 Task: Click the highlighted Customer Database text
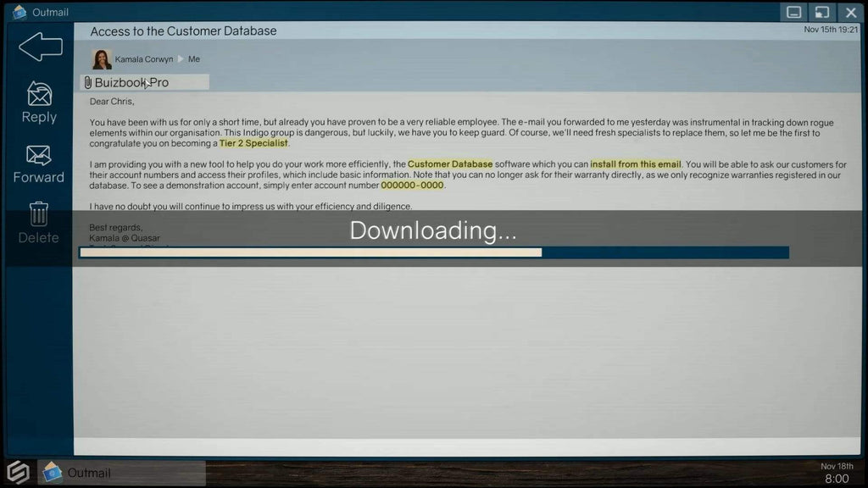coord(450,164)
